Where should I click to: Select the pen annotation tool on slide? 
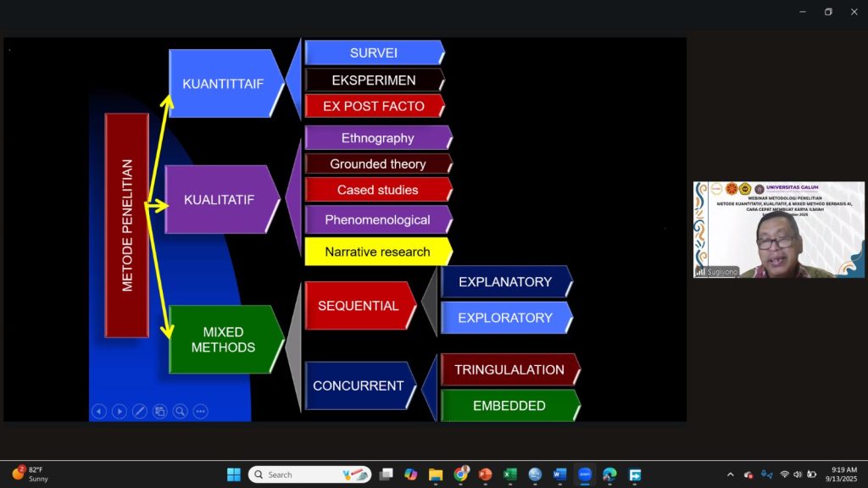click(140, 411)
